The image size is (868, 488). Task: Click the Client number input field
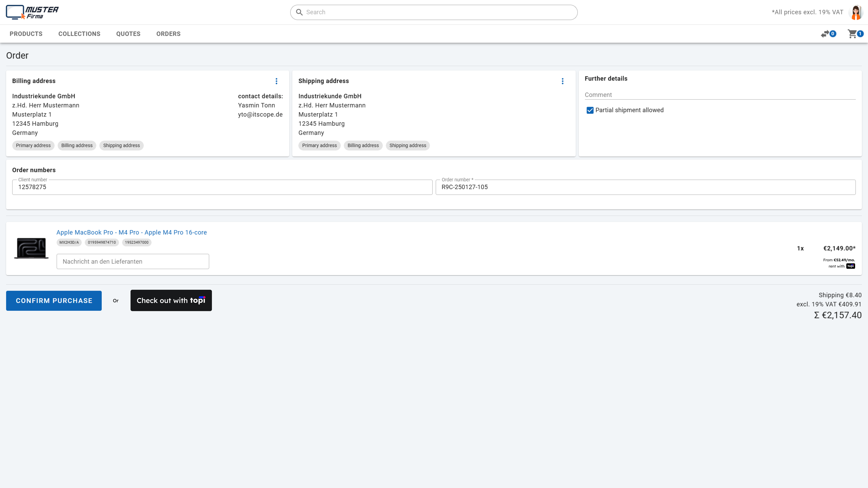pos(222,187)
